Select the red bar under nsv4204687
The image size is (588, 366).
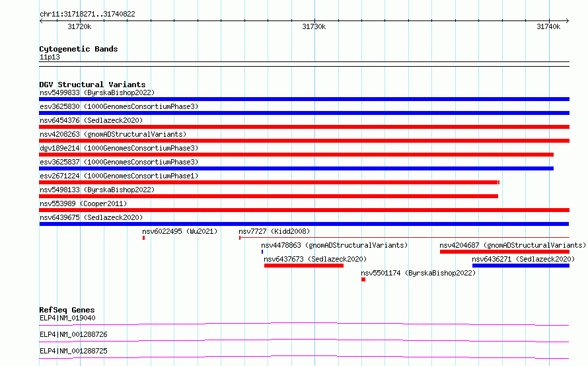tap(505, 252)
